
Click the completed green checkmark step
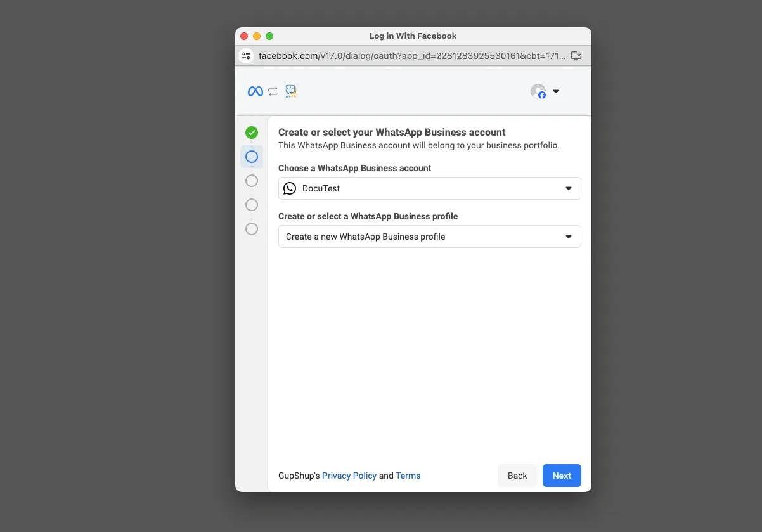click(252, 133)
